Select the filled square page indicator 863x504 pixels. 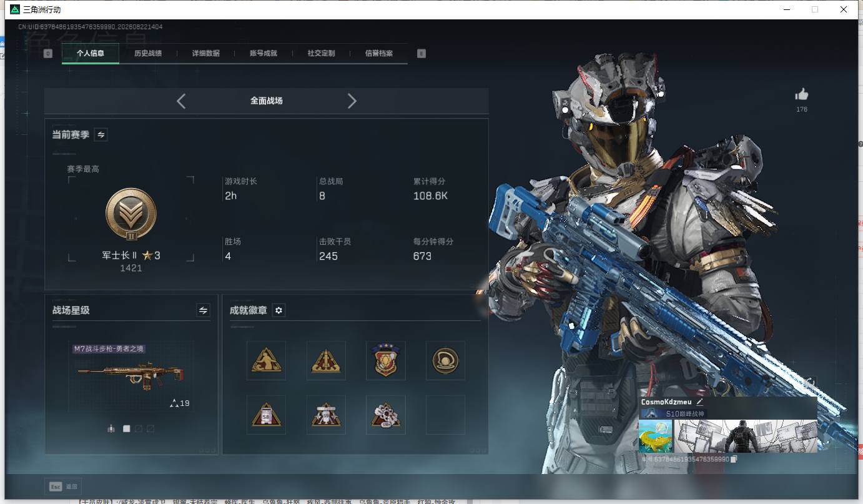[x=127, y=428]
